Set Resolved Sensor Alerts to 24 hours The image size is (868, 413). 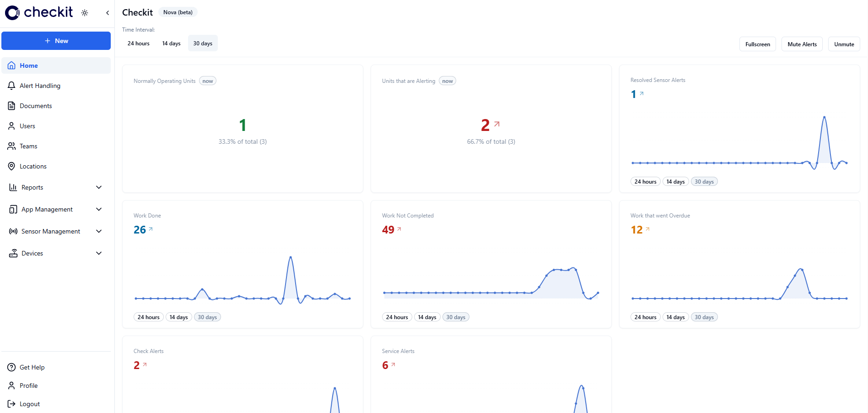645,182
